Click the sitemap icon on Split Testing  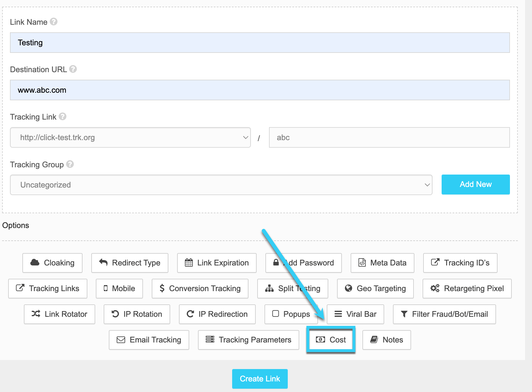point(269,288)
